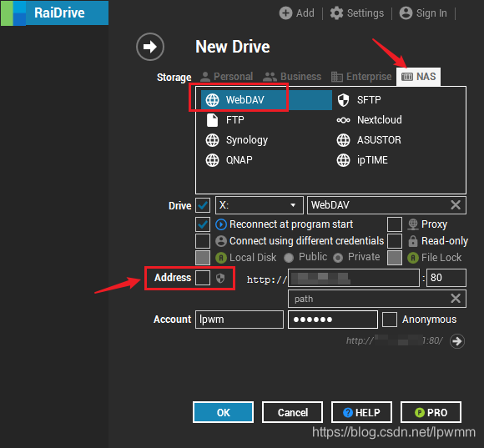Open the X: drive letter dropdown
This screenshot has height=448, width=484.
259,205
